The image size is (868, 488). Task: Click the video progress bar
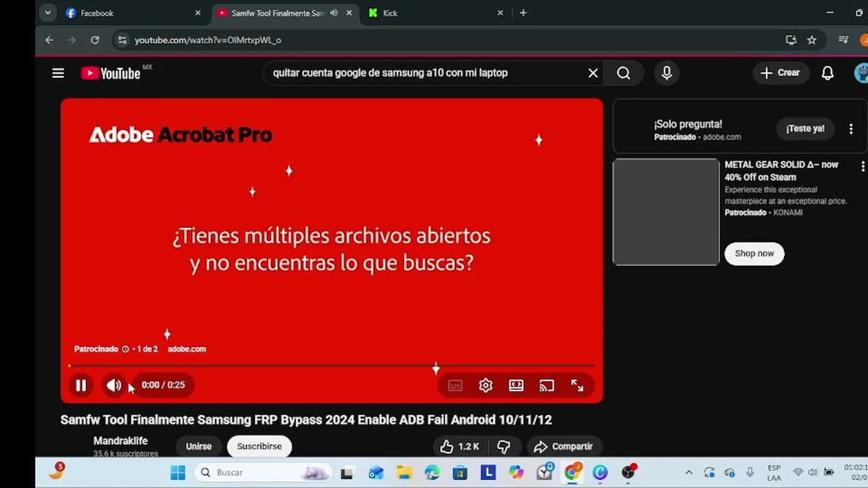(332, 366)
